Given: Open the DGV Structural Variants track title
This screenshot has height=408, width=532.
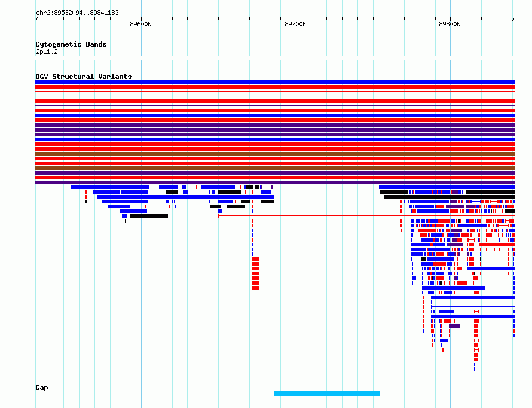Looking at the screenshot, I should [x=84, y=77].
